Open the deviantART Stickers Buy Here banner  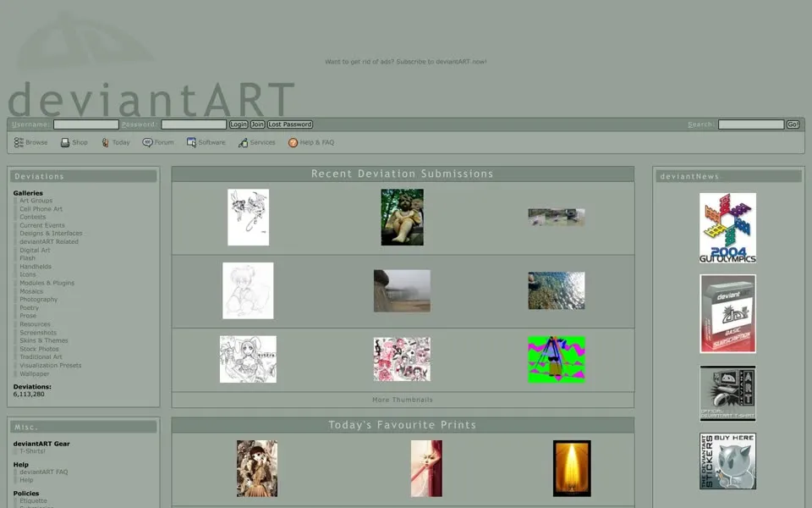point(727,461)
